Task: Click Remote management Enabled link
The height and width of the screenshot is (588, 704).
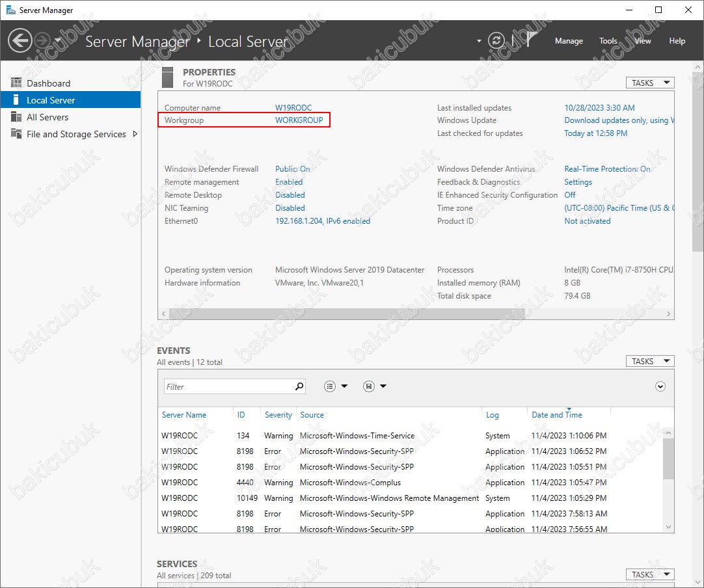Action: [x=289, y=181]
